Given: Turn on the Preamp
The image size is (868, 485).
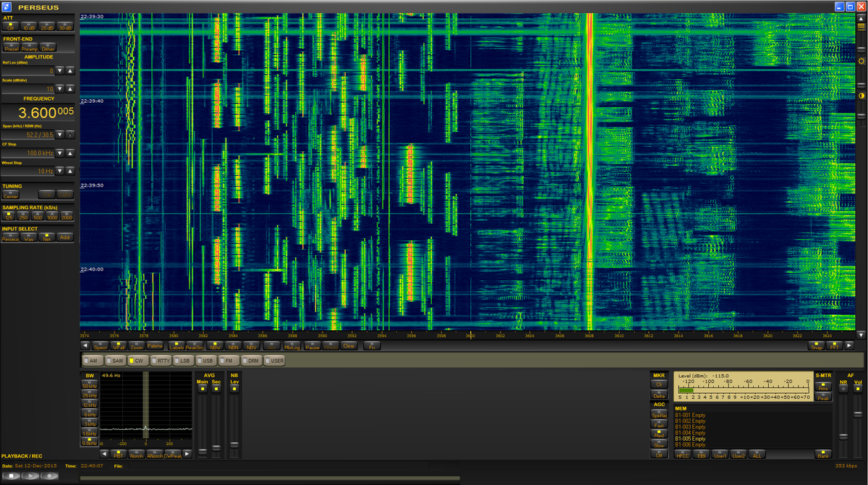Looking at the screenshot, I should 29,47.
